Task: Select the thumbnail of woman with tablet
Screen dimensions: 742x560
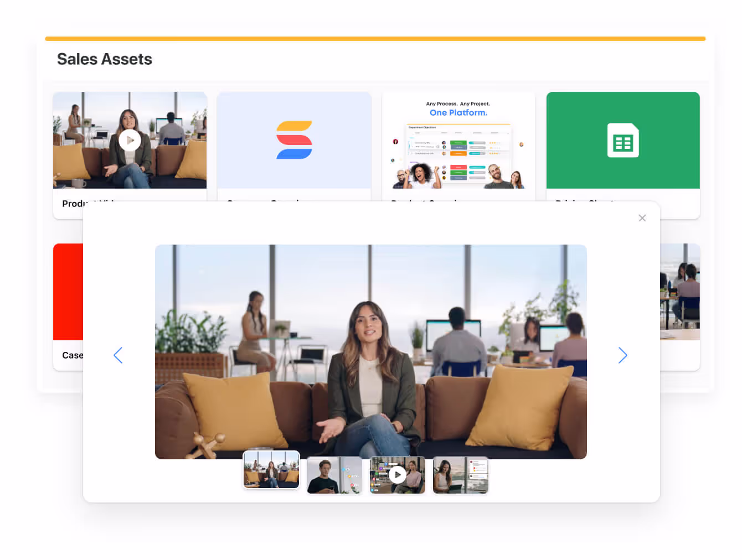Action: tap(460, 475)
